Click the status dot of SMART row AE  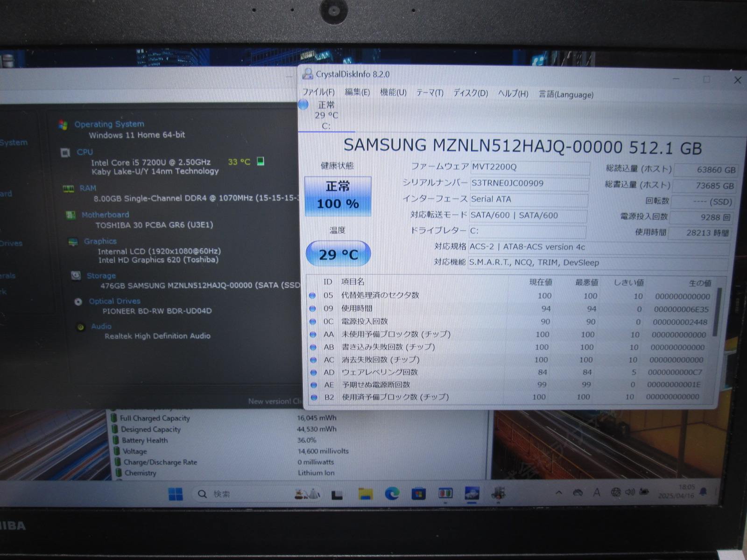(314, 385)
